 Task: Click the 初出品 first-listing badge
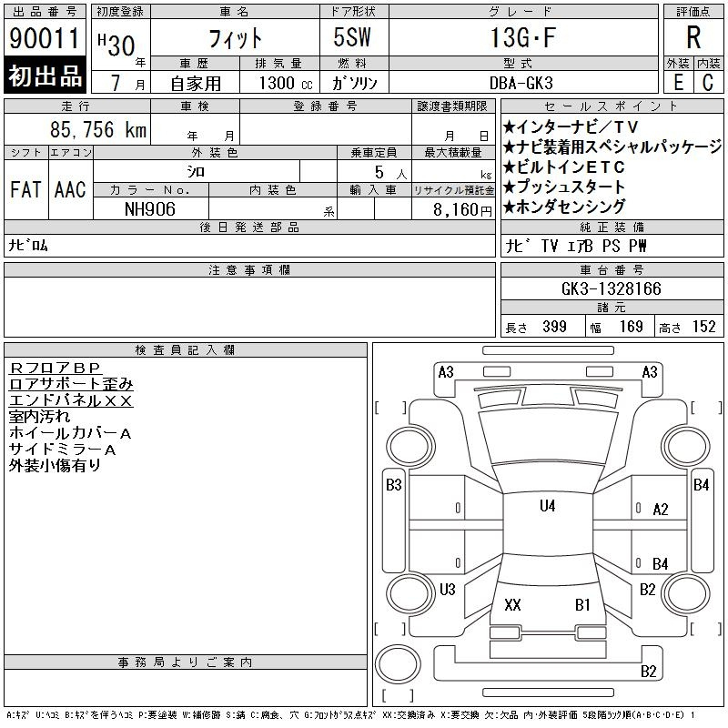tap(45, 76)
